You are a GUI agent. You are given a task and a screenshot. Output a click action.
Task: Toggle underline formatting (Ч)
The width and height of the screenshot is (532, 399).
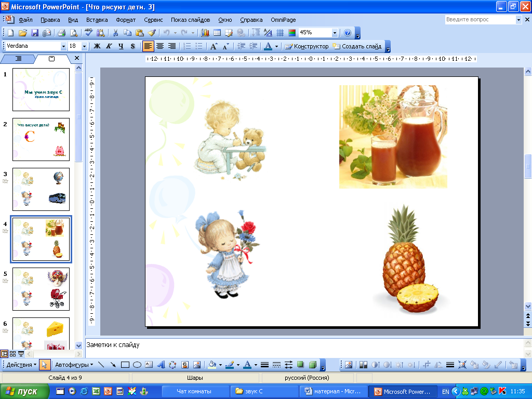(x=121, y=46)
